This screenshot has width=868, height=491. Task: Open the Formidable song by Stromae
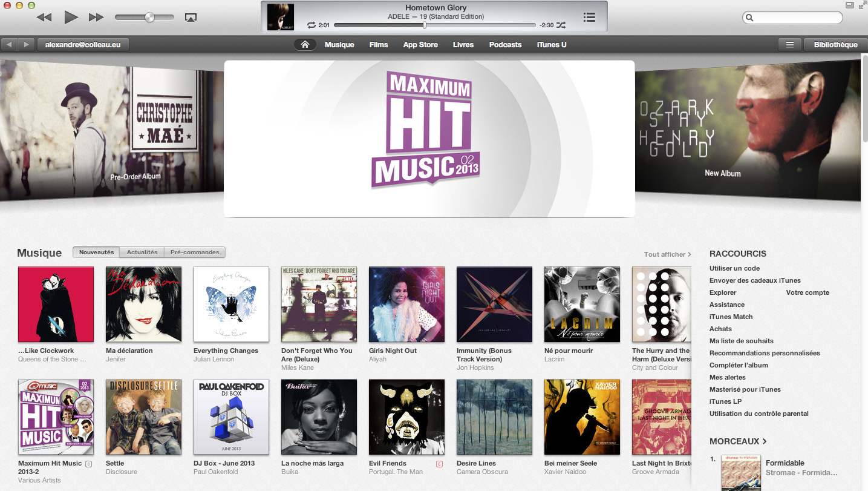785,463
